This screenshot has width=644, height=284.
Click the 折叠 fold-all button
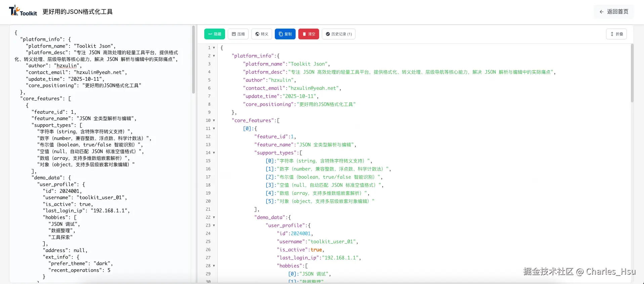click(x=616, y=34)
